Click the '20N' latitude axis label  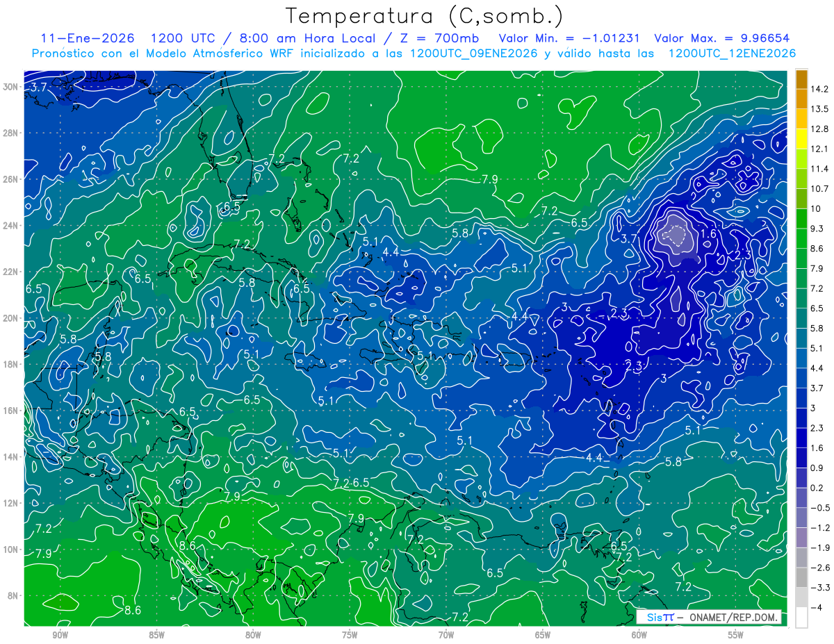tap(11, 318)
